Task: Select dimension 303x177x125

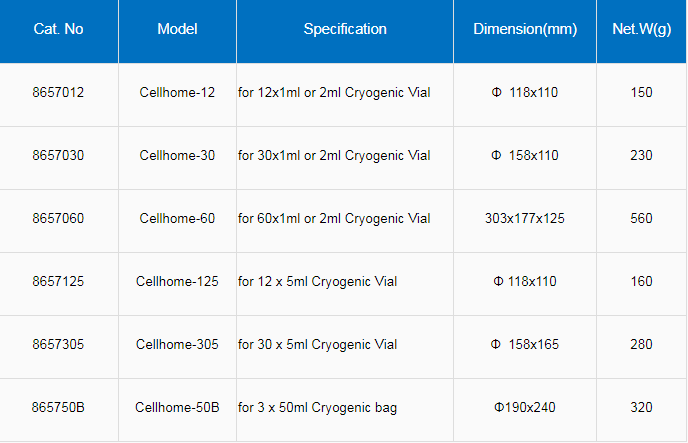Action: (x=525, y=219)
